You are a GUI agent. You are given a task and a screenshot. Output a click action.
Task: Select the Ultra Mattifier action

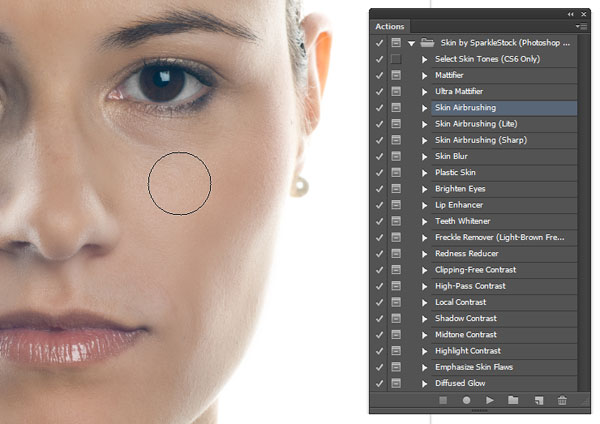[x=504, y=91]
